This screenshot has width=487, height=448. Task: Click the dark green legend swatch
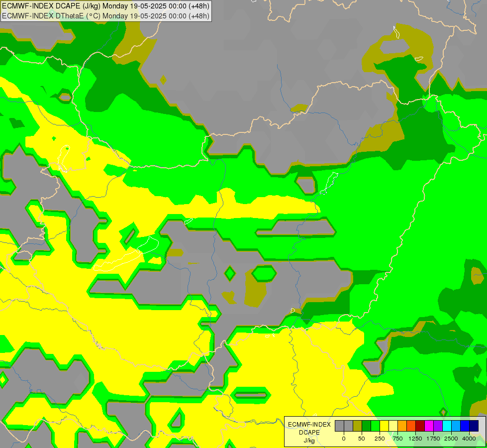[x=367, y=426]
